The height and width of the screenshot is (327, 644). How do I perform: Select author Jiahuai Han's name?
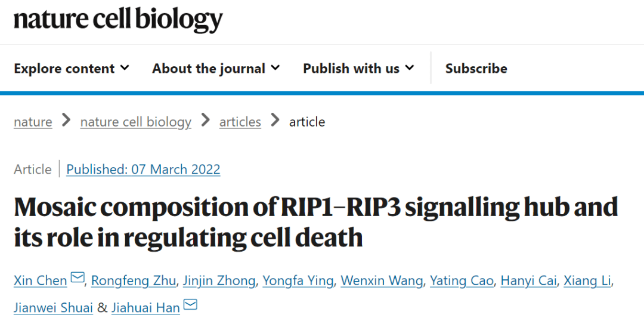coord(145,308)
